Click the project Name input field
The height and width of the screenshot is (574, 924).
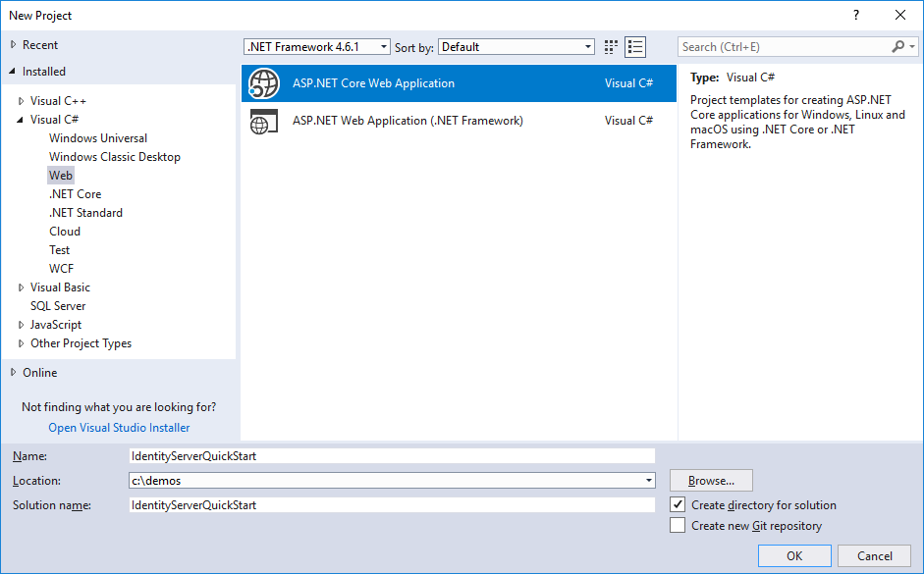coord(392,455)
